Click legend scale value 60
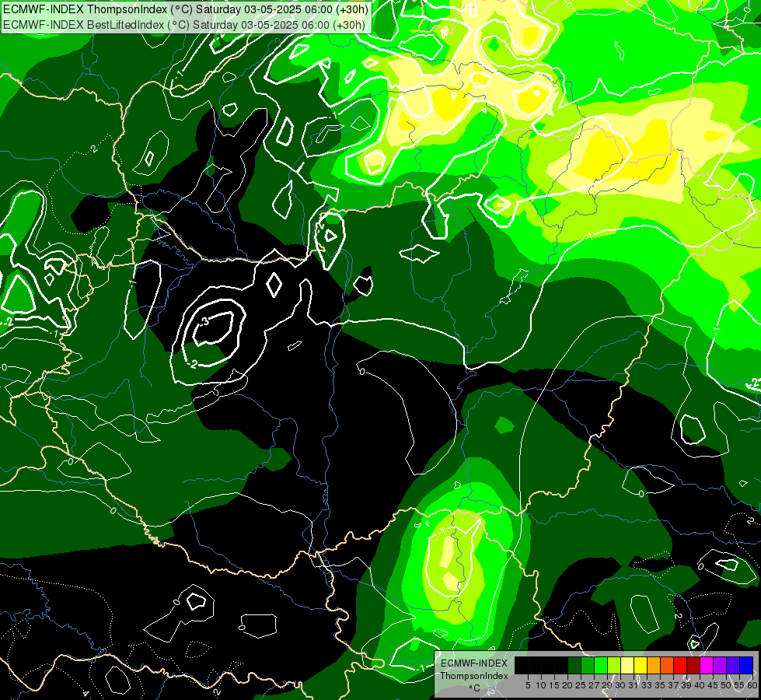Screen dimensions: 761x700 (752, 685)
